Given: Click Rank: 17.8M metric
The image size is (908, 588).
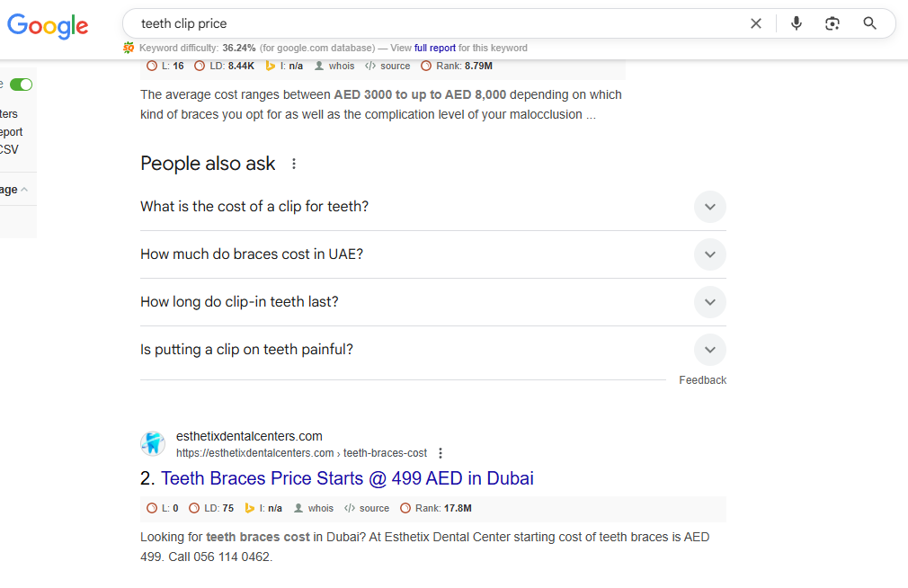Looking at the screenshot, I should coord(435,508).
